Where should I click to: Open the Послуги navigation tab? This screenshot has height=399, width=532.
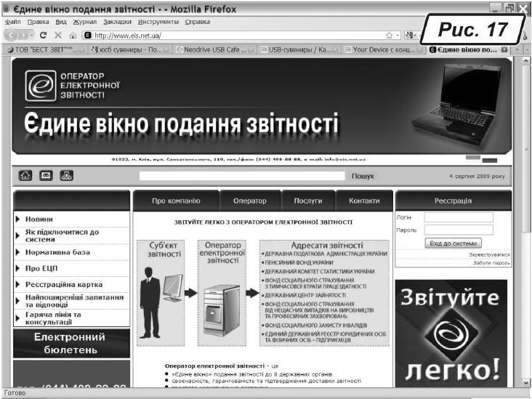[x=307, y=201]
